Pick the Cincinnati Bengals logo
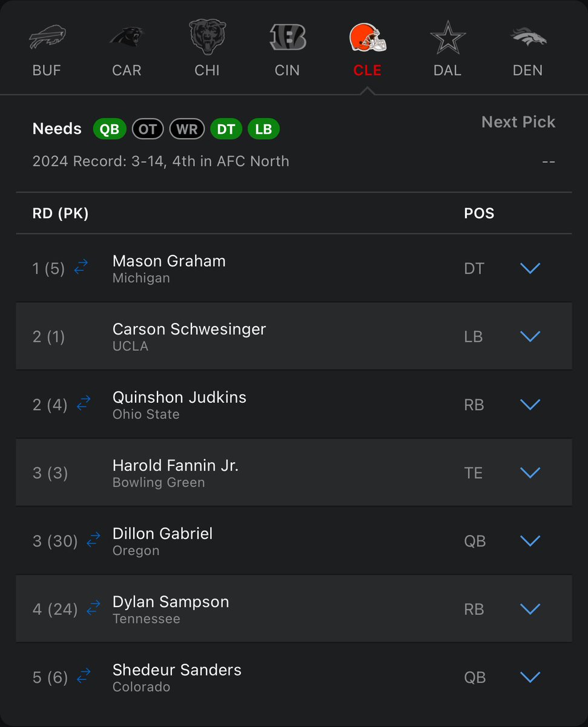This screenshot has height=727, width=588. [287, 38]
